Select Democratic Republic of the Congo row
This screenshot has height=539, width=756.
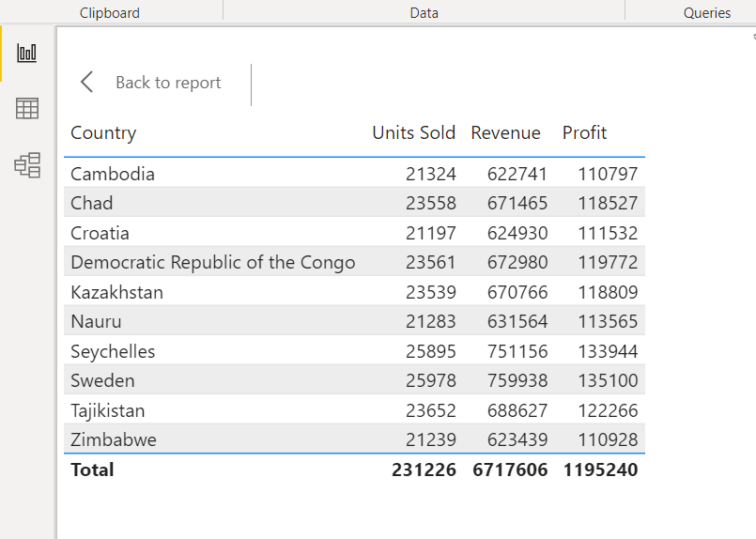click(x=213, y=262)
